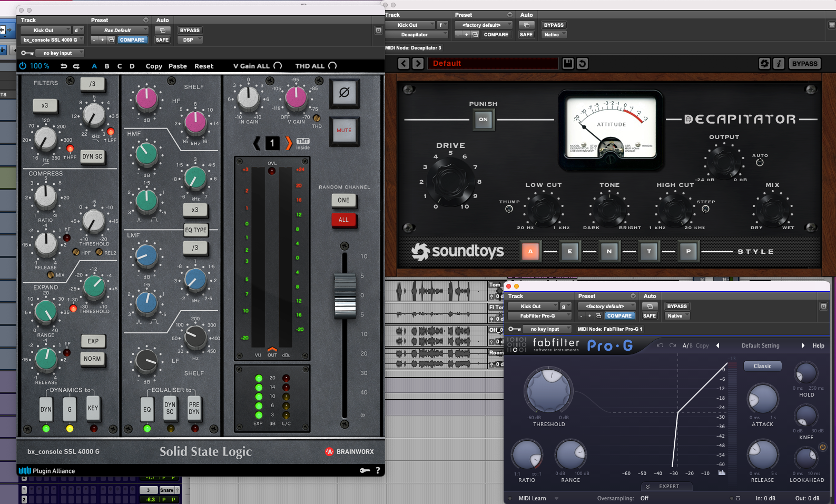This screenshot has width=836, height=504.
Task: Select Decapitator style N
Action: (x=609, y=252)
